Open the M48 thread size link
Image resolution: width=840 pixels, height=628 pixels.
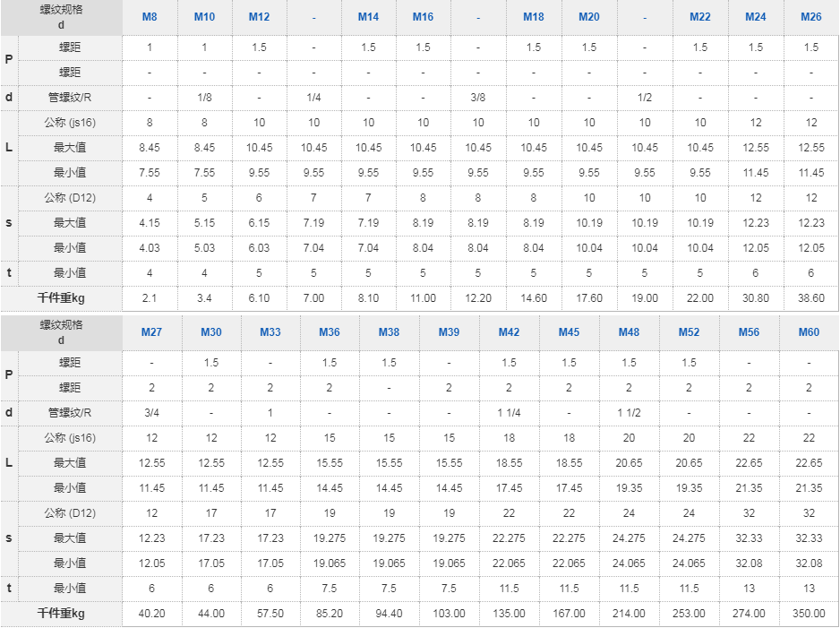coord(629,332)
